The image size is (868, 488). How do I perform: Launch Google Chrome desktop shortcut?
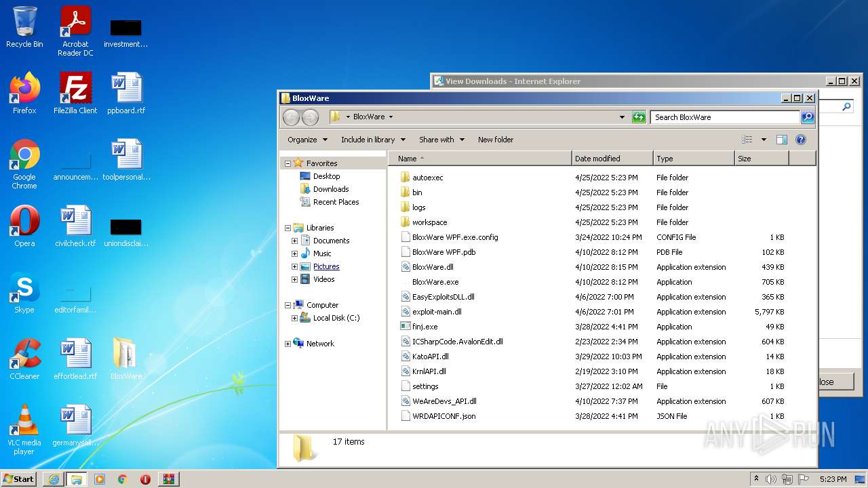pos(24,164)
